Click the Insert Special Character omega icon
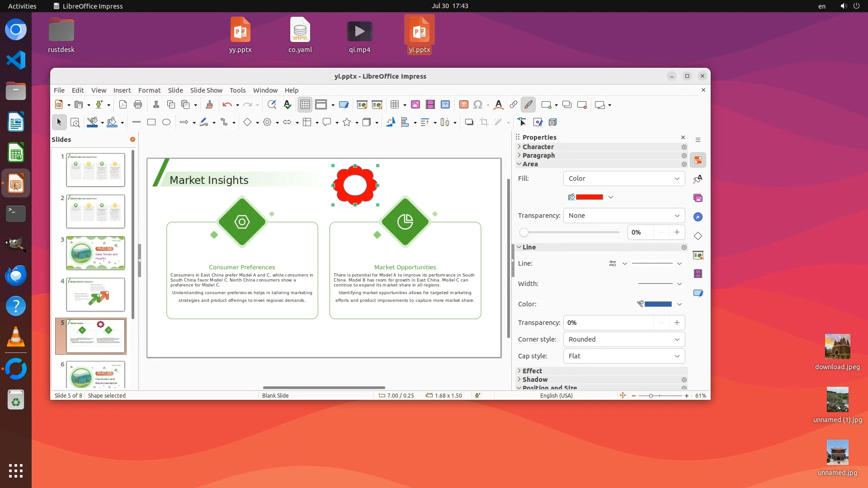 [478, 105]
